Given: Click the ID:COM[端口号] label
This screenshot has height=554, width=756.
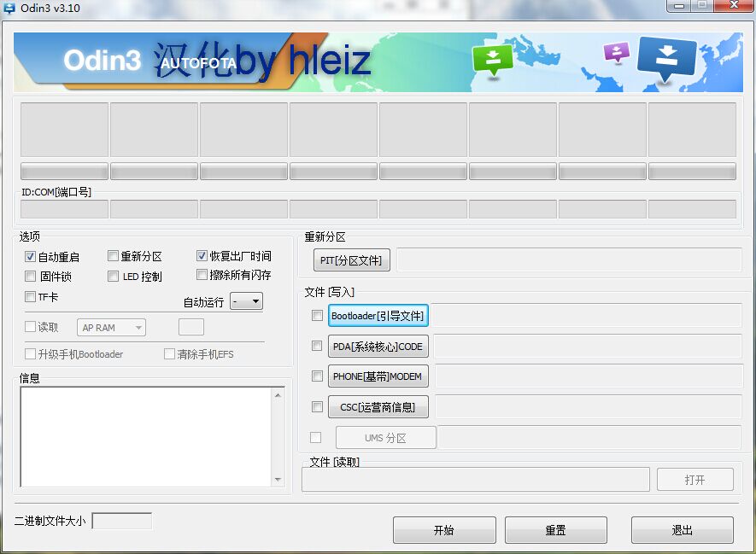Looking at the screenshot, I should pyautogui.click(x=56, y=192).
